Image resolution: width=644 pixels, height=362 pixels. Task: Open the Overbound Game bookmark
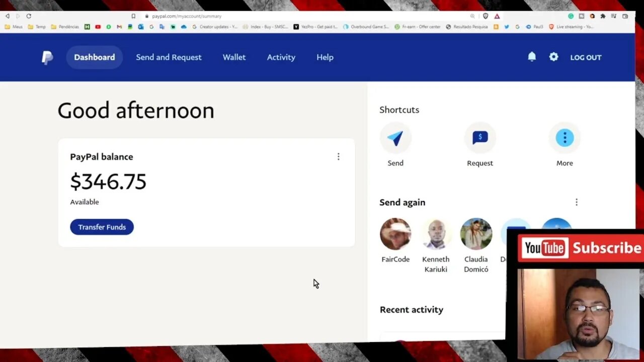click(x=366, y=27)
